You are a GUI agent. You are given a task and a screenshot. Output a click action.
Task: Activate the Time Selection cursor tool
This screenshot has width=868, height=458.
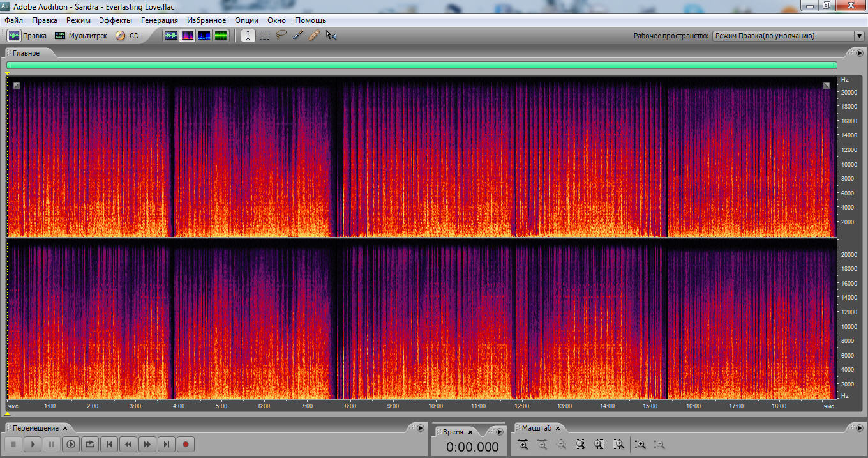[248, 36]
